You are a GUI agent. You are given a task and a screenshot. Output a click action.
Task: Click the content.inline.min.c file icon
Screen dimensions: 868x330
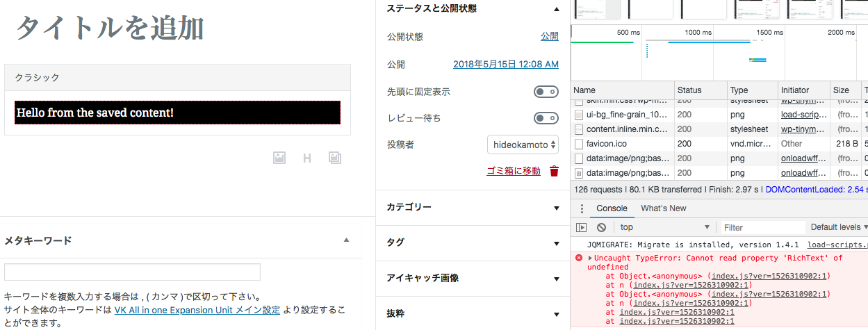578,129
